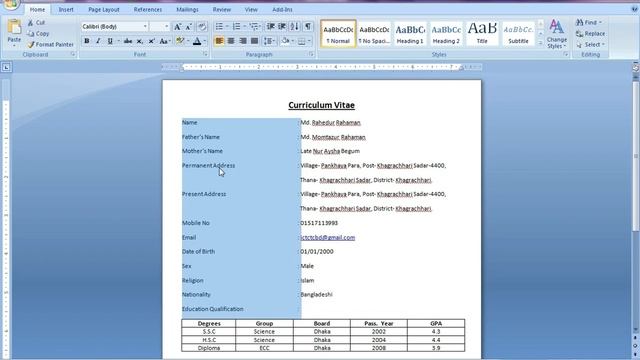
Task: Click the Numbering list icon
Action: tap(236, 27)
